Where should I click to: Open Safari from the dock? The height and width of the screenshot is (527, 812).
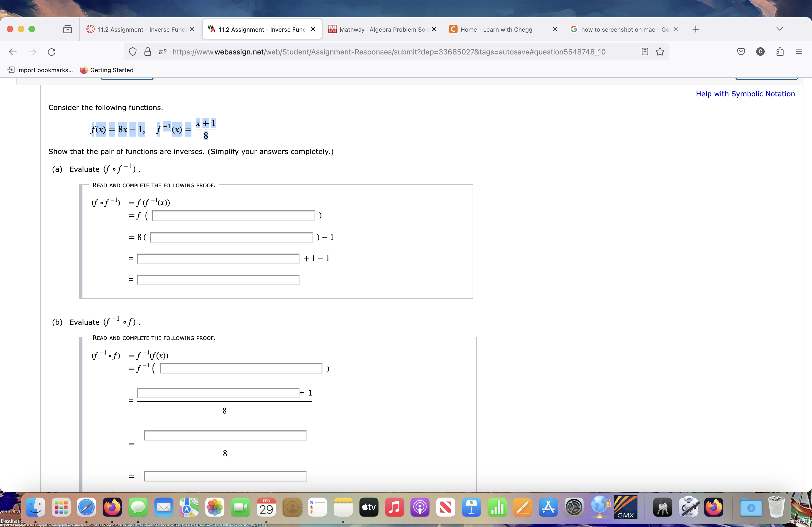(86, 508)
